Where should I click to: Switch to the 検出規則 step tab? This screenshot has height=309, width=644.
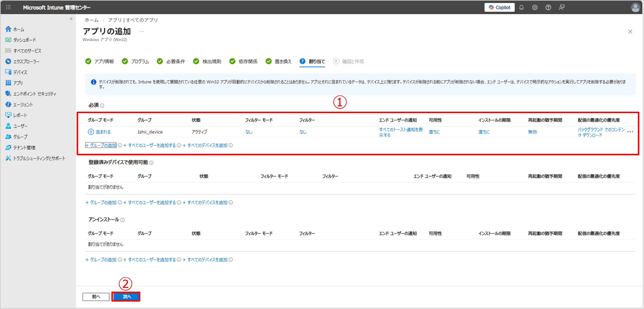[x=211, y=62]
